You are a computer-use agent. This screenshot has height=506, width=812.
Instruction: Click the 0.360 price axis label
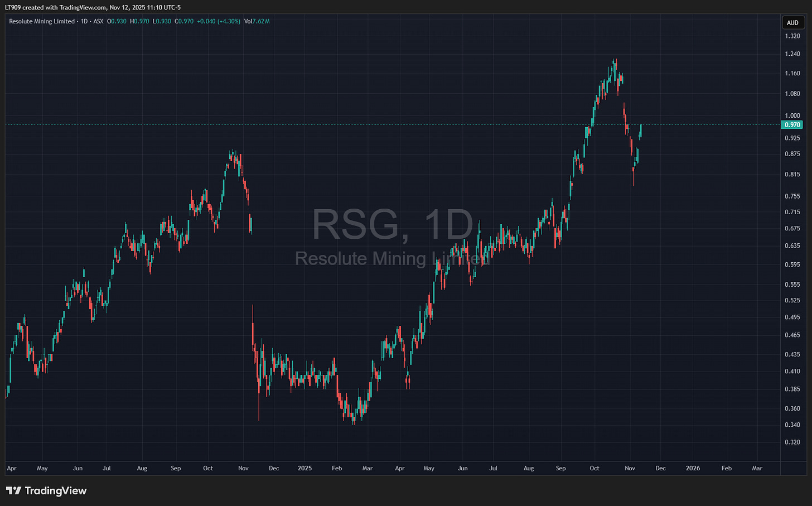(792, 408)
